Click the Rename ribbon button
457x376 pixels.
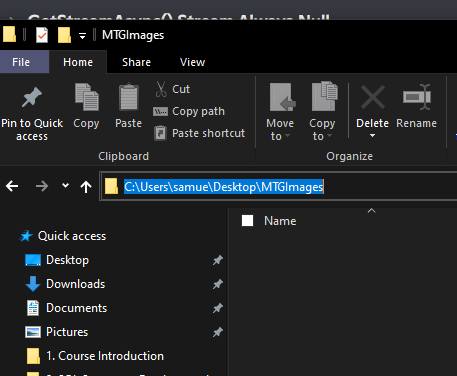tap(417, 106)
